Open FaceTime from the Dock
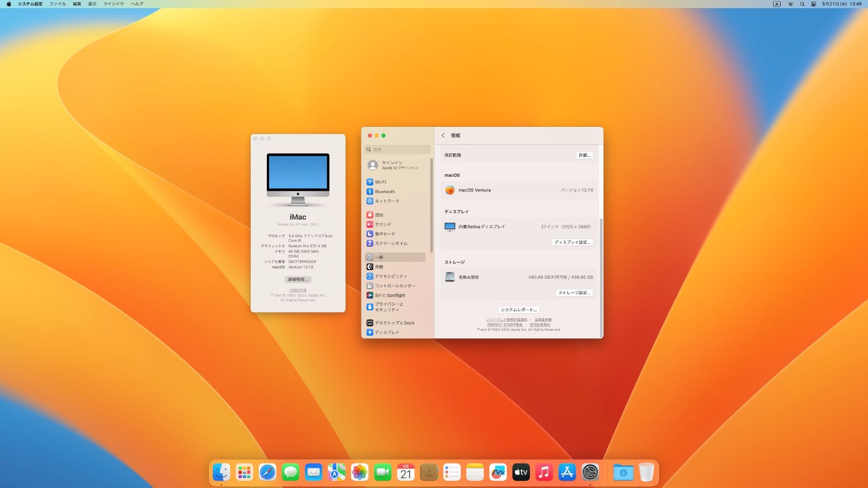 (x=382, y=472)
